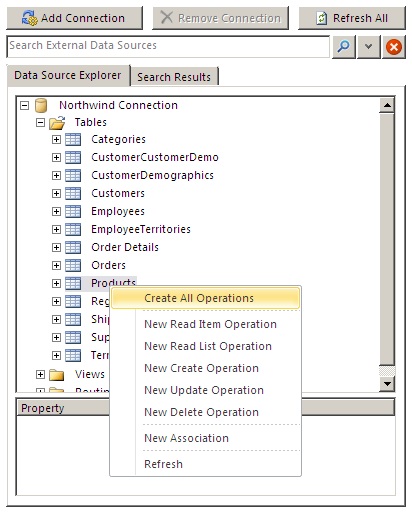Click the Views folder icon
412x514 pixels.
(57, 375)
